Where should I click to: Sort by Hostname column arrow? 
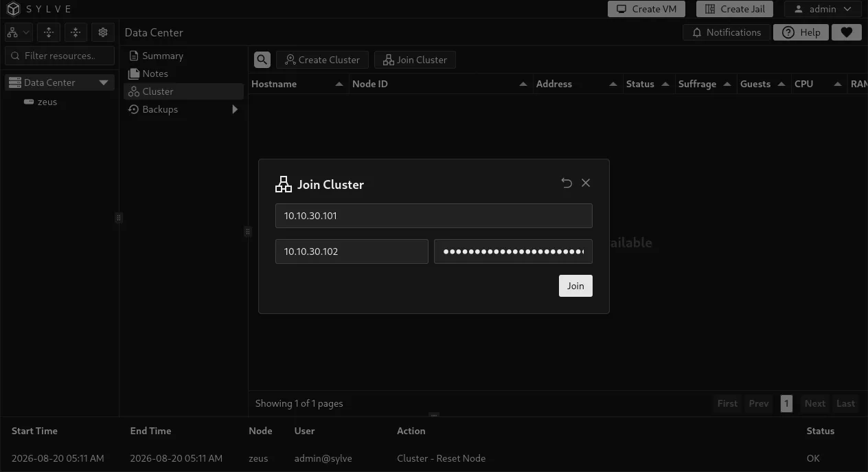339,84
